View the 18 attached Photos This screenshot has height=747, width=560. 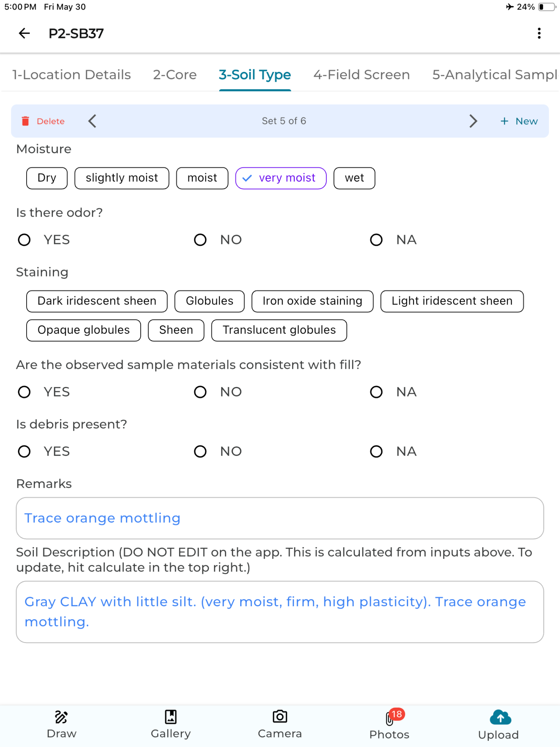click(x=389, y=724)
